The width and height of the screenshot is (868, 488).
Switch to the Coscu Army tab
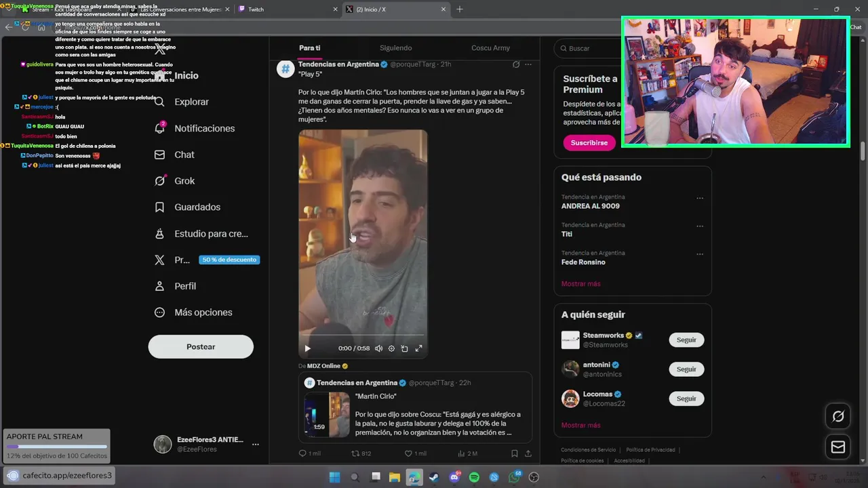[x=490, y=48]
